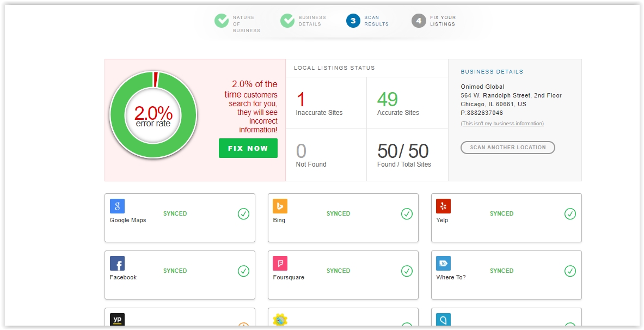The height and width of the screenshot is (330, 644).
Task: Click the Bing listing name
Action: coord(279,221)
